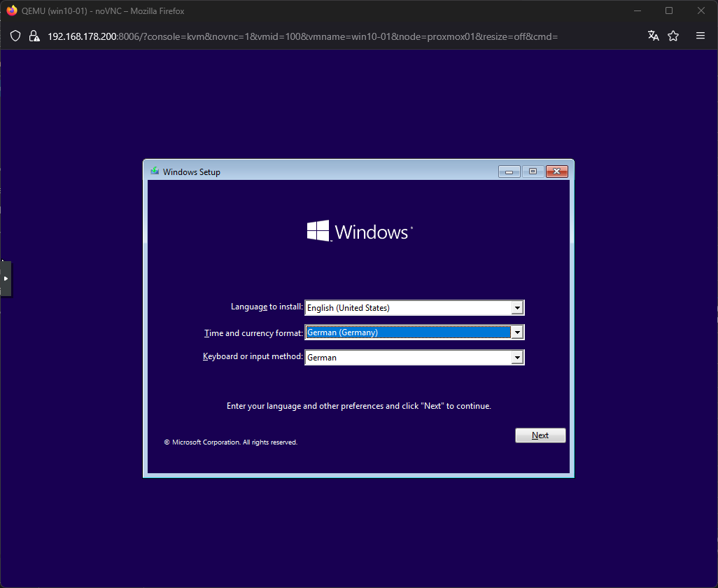Click the translate page icon

pyautogui.click(x=653, y=36)
